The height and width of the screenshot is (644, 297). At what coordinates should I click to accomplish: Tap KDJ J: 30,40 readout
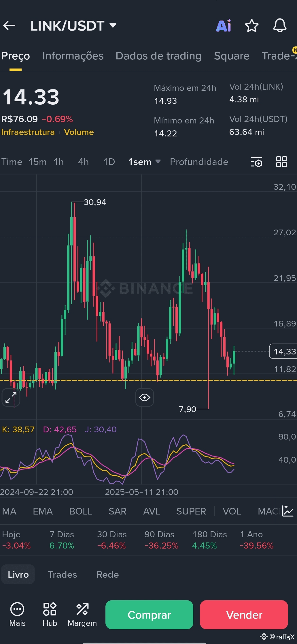tap(101, 429)
